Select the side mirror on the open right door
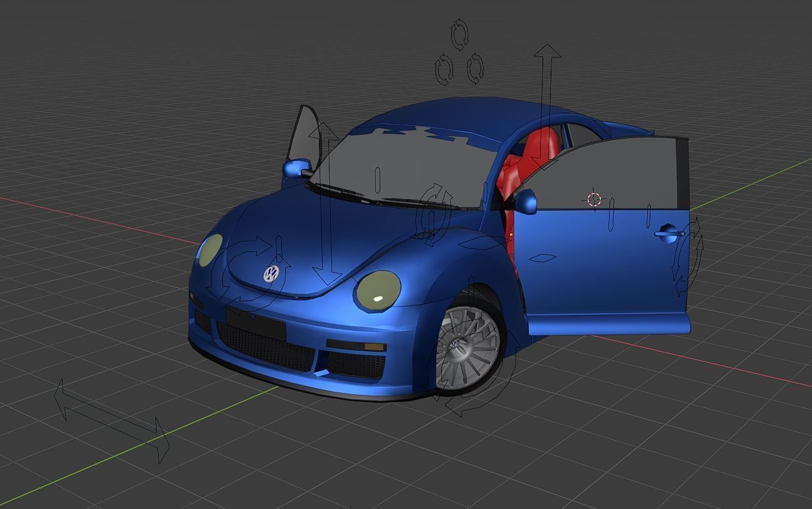 [524, 202]
